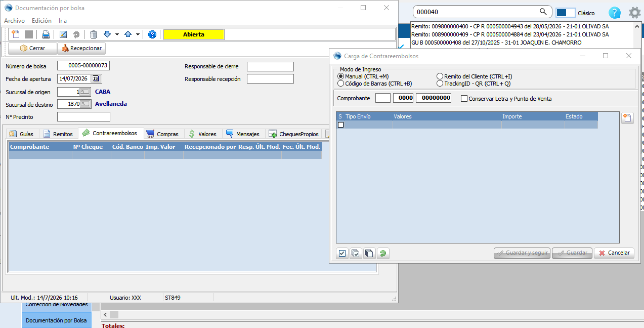Viewport: 644px width, 328px height.
Task: Switch to the Guías tab
Action: click(21, 134)
